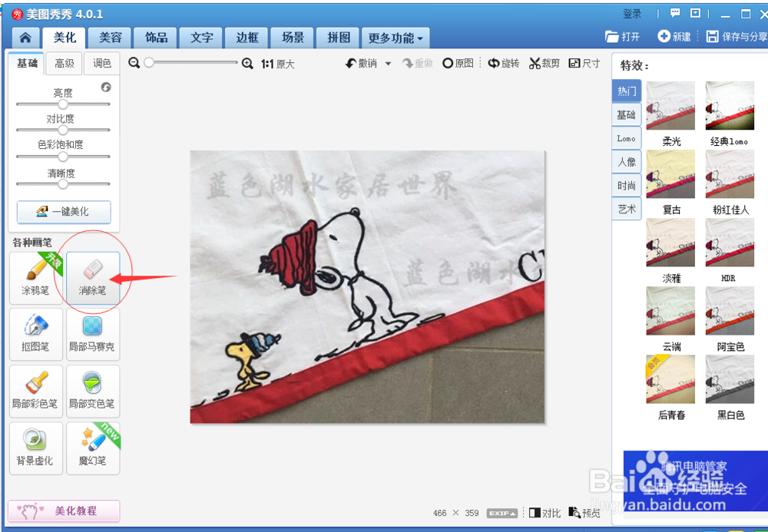Apply the 黑白色 black and white effect

point(730,379)
